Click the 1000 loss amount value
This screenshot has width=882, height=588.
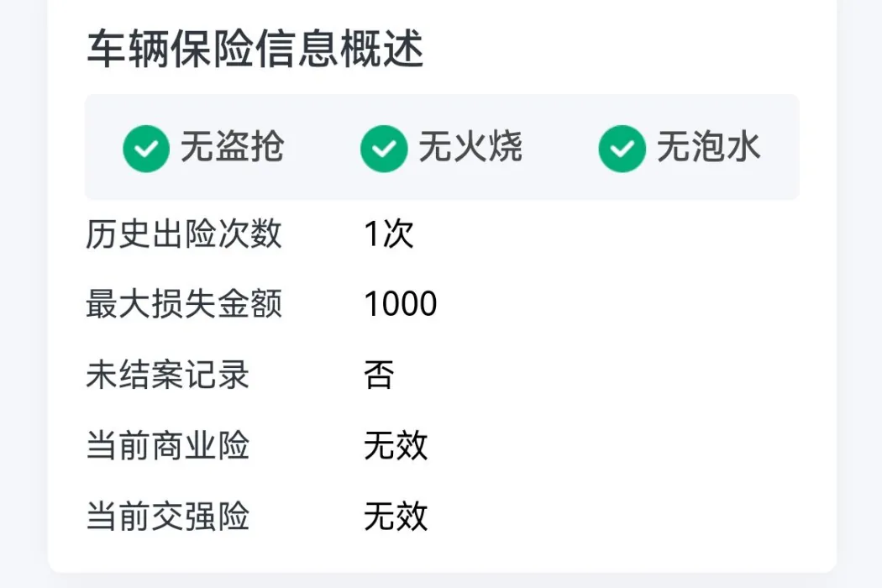tap(401, 304)
